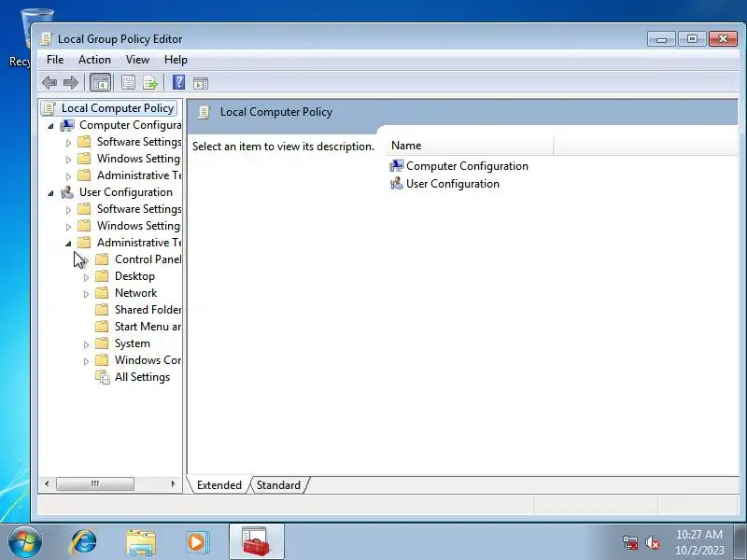747x560 pixels.
Task: Click the Forward arrow toolbar icon
Action: coord(71,83)
